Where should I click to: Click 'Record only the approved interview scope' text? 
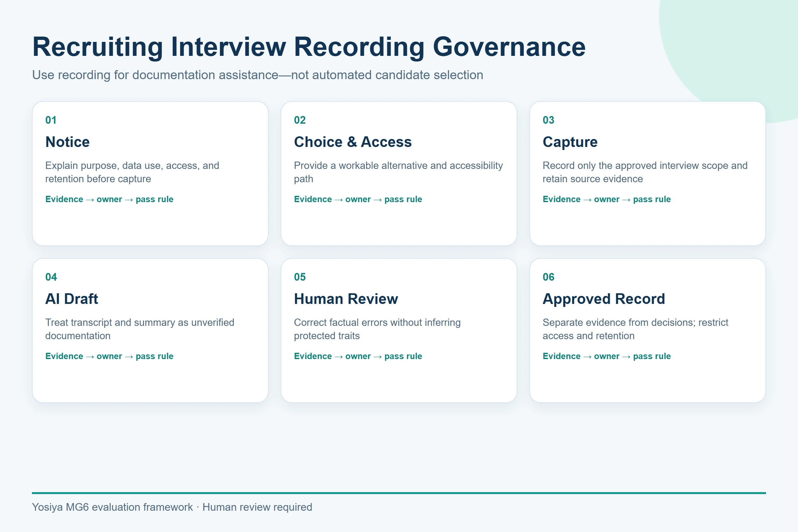click(645, 172)
